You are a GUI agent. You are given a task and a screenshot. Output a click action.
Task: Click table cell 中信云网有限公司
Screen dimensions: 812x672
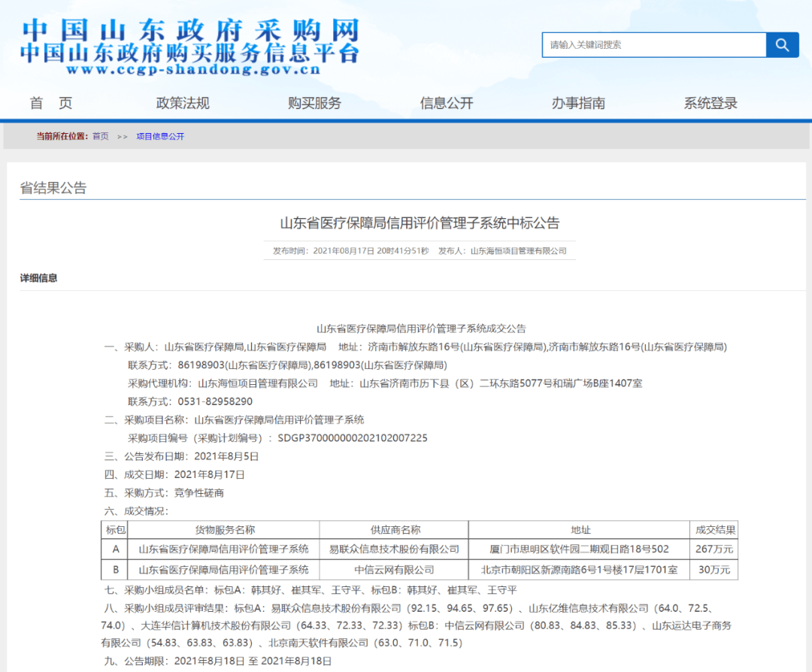[395, 570]
